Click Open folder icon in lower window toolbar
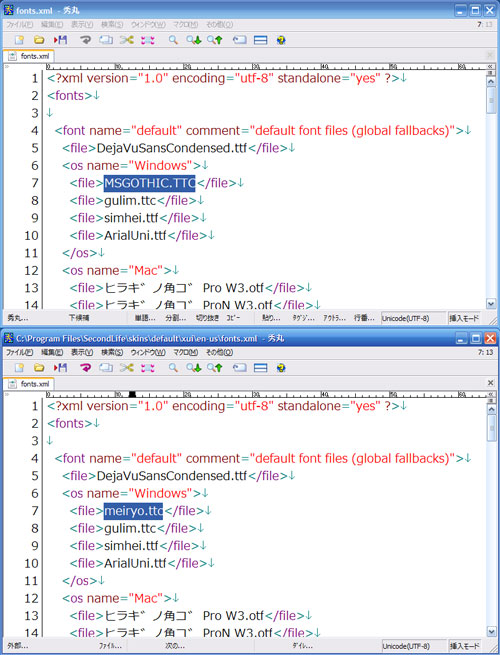The width and height of the screenshot is (500, 655). 39,368
